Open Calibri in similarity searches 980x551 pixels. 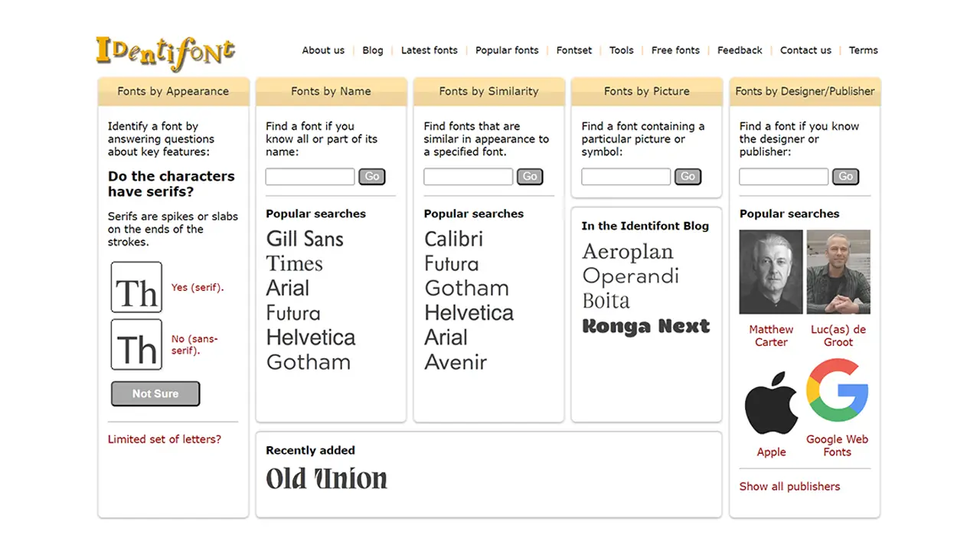click(x=453, y=239)
